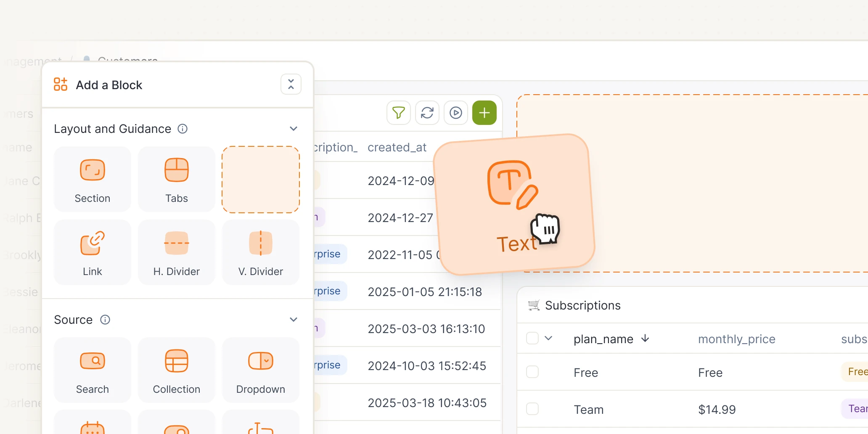Select the V. Divider block
Screen dimensions: 868x434
tap(260, 252)
